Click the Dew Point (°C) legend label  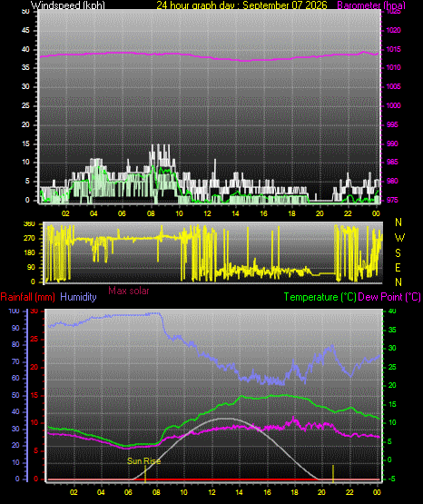(389, 297)
